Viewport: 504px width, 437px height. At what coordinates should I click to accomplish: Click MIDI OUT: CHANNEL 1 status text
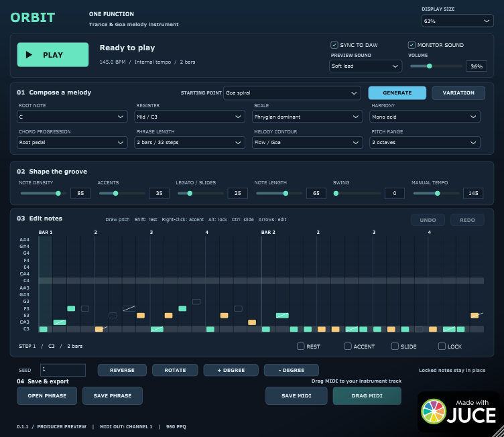pos(126,427)
